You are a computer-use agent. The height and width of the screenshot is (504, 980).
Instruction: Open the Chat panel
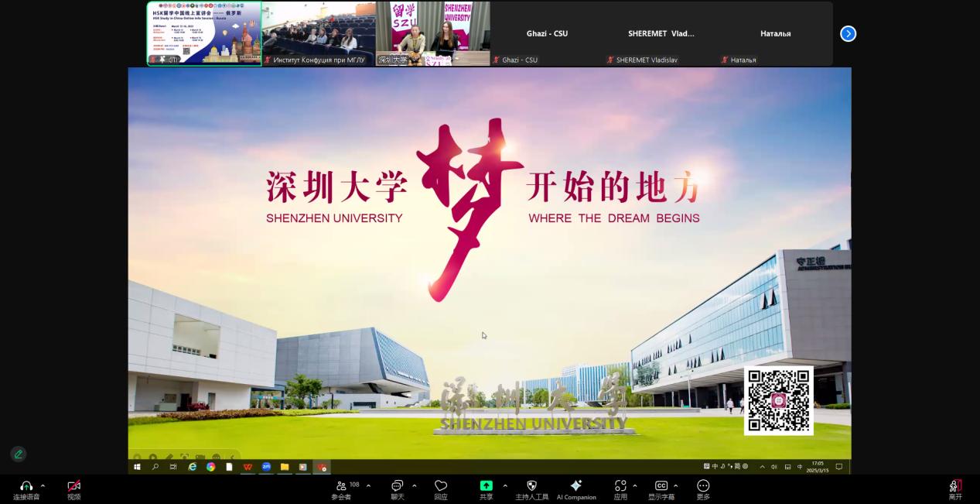coord(397,486)
